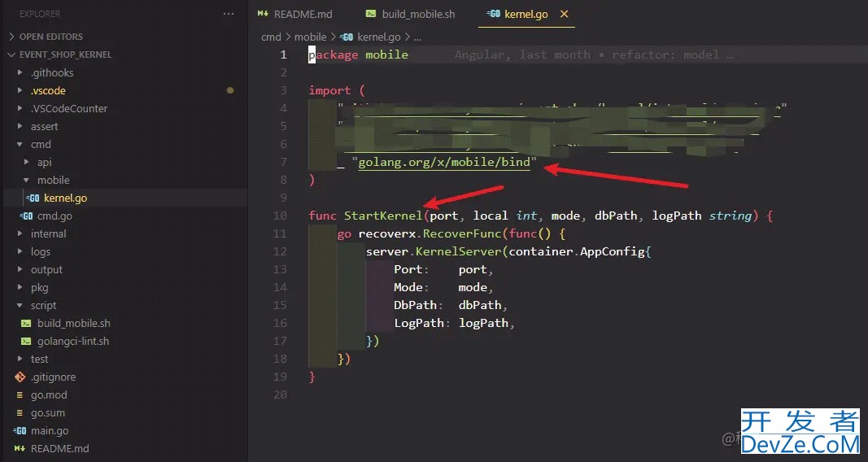Click the file icon beside go.sum
The image size is (868, 462).
[20, 412]
